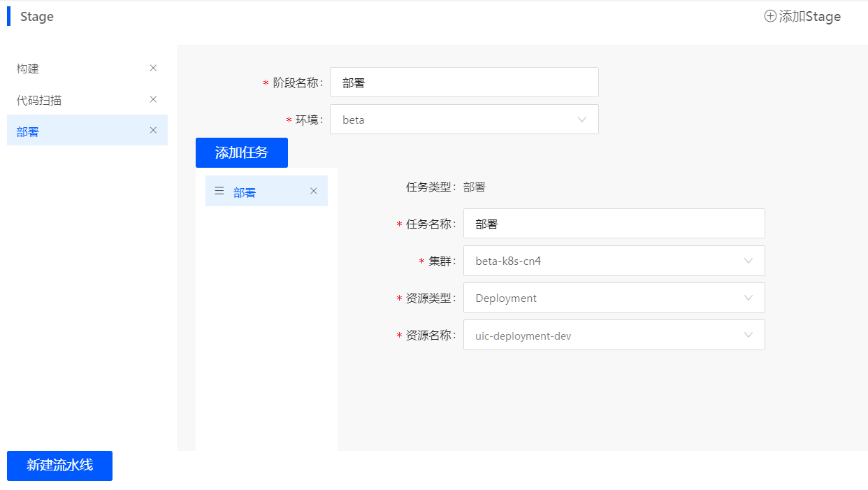Open the 资源名称 dropdown uic-deployment-dev
Image resolution: width=868 pixels, height=490 pixels.
click(x=614, y=335)
